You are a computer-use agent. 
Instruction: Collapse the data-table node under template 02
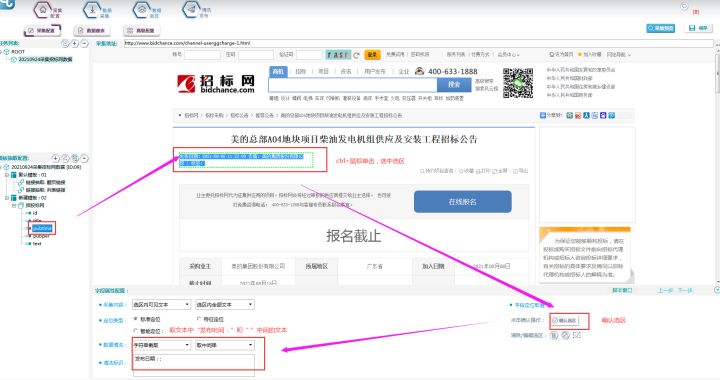pos(14,206)
